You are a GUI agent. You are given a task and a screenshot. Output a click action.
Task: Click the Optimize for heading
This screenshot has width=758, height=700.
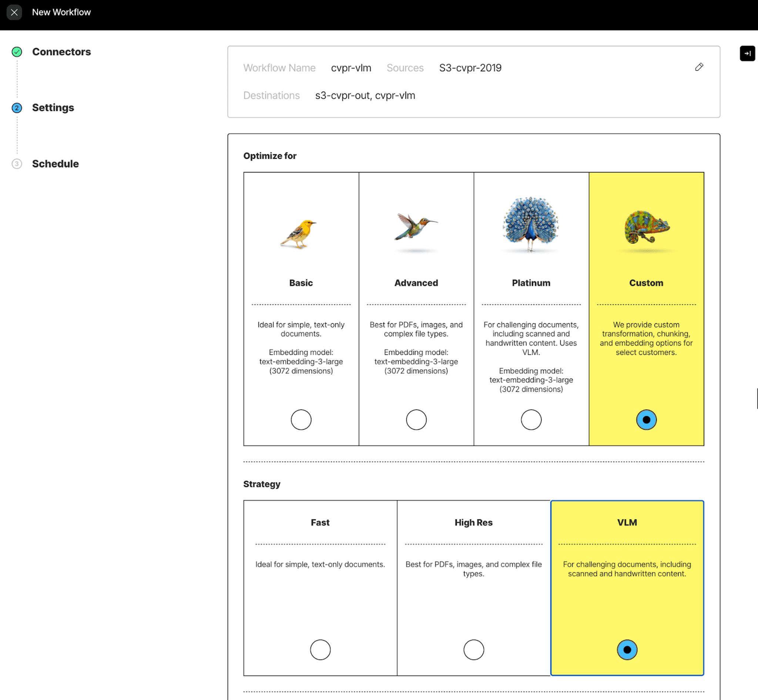tap(270, 156)
